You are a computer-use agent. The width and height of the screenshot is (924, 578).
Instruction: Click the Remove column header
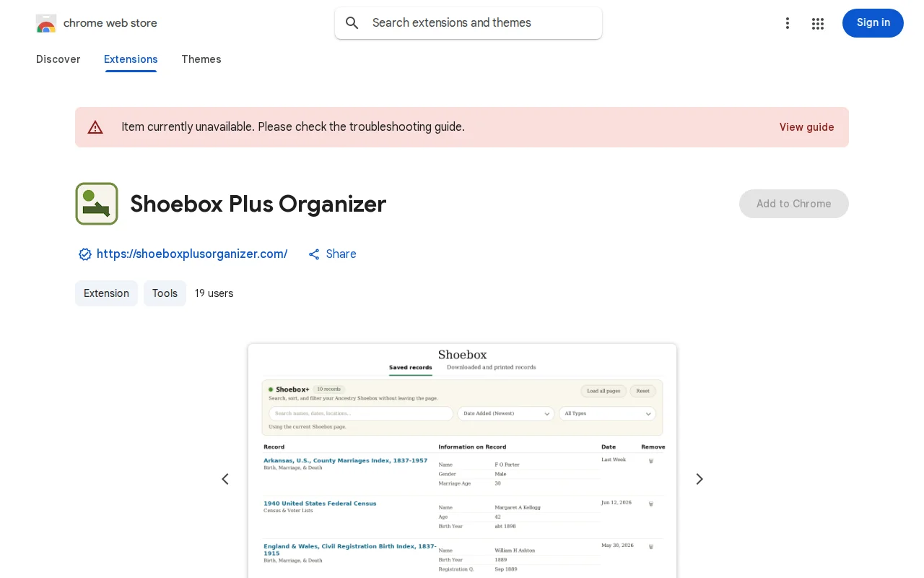click(x=653, y=447)
